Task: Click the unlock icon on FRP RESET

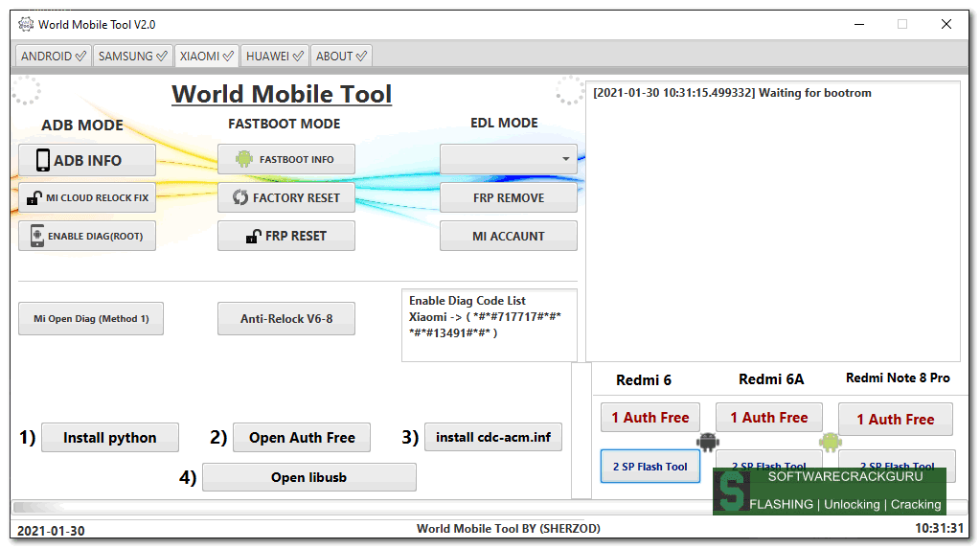Action: (253, 237)
